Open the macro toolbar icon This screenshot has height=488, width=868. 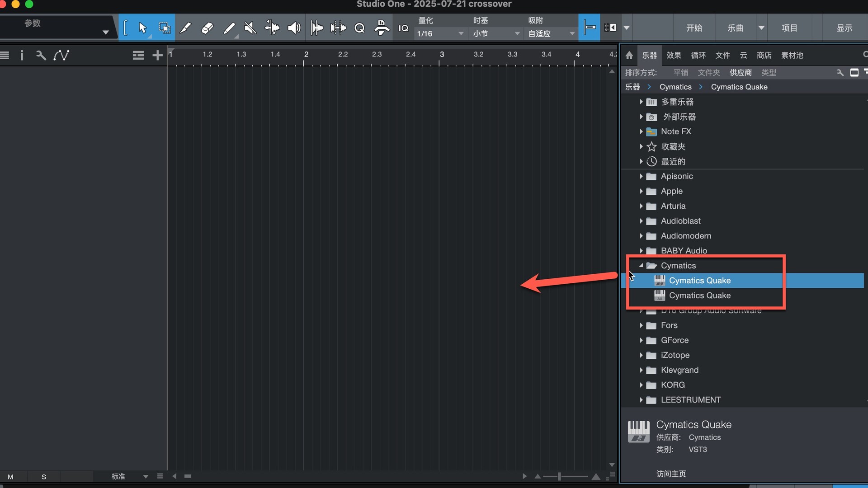[x=382, y=28]
